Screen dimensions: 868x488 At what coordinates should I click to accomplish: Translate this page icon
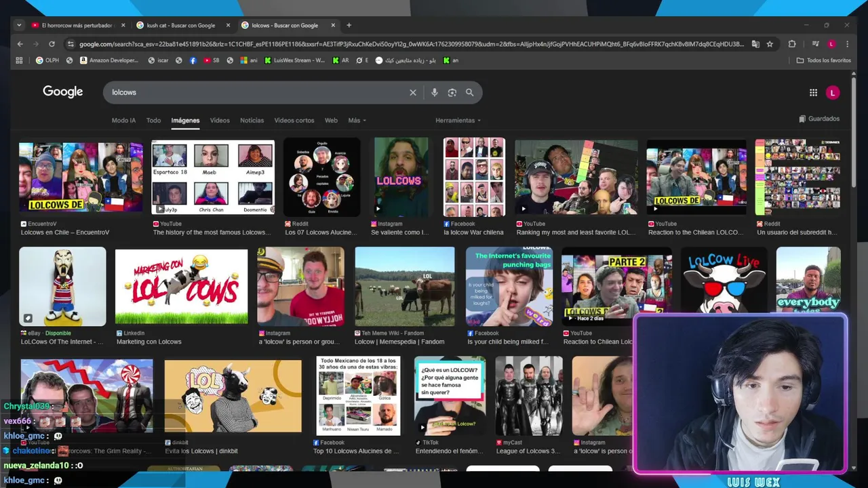755,44
